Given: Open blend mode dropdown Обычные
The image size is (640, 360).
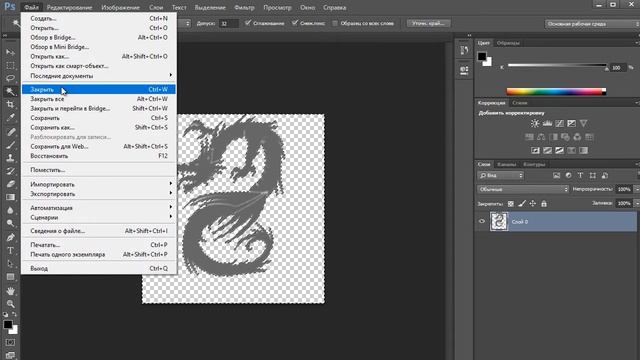Looking at the screenshot, I should pos(523,189).
